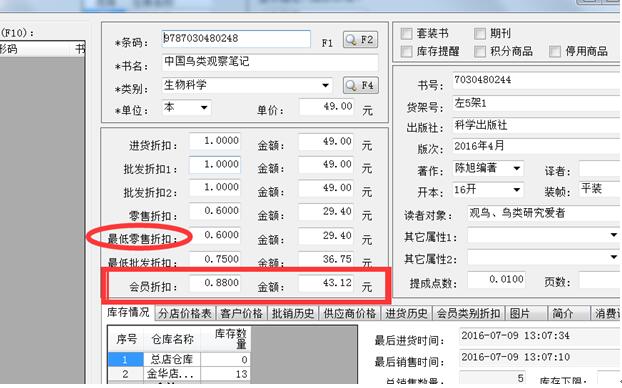Switch to the 图片 tab
Screen dimensions: 622x388
tap(526, 313)
